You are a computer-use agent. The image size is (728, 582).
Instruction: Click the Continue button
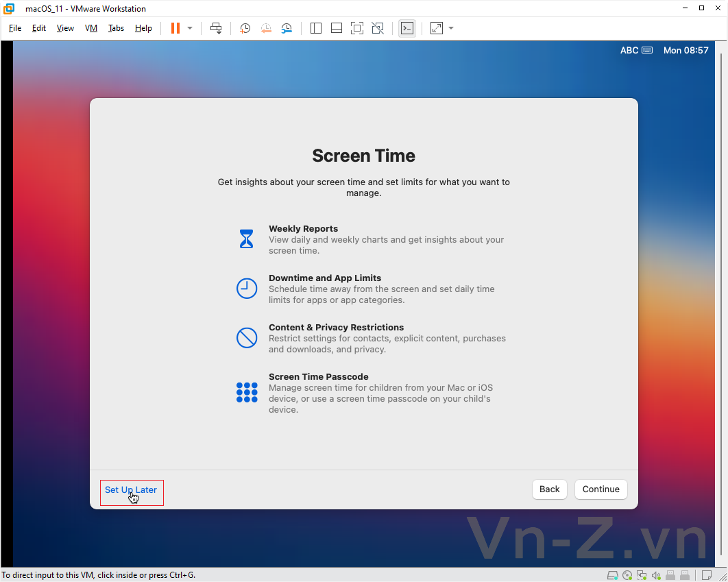pyautogui.click(x=600, y=489)
